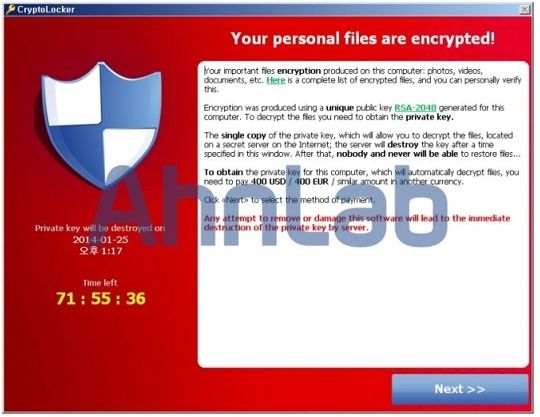This screenshot has height=417, width=540.
Task: Click the bold 'private key.' text
Action: coord(429,117)
